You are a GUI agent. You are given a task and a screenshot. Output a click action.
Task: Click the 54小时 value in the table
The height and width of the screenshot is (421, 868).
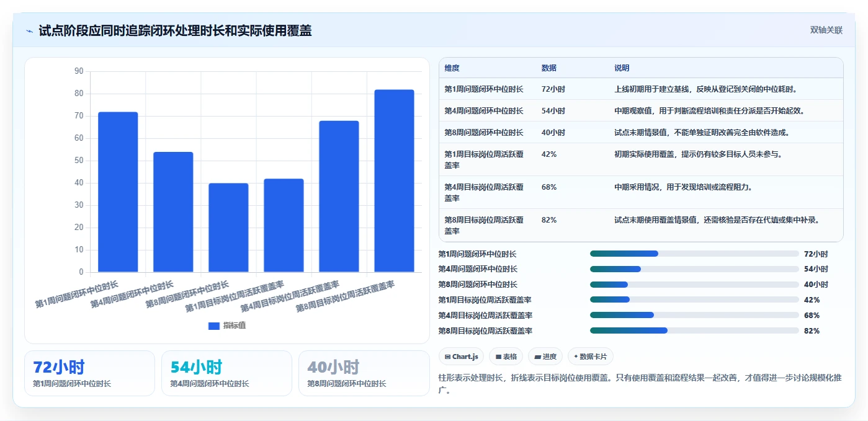click(553, 111)
